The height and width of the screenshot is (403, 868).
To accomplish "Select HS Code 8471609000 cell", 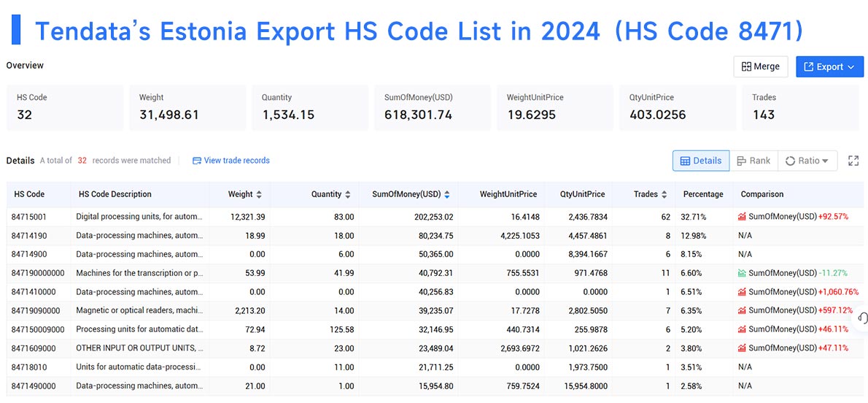I will (x=32, y=349).
